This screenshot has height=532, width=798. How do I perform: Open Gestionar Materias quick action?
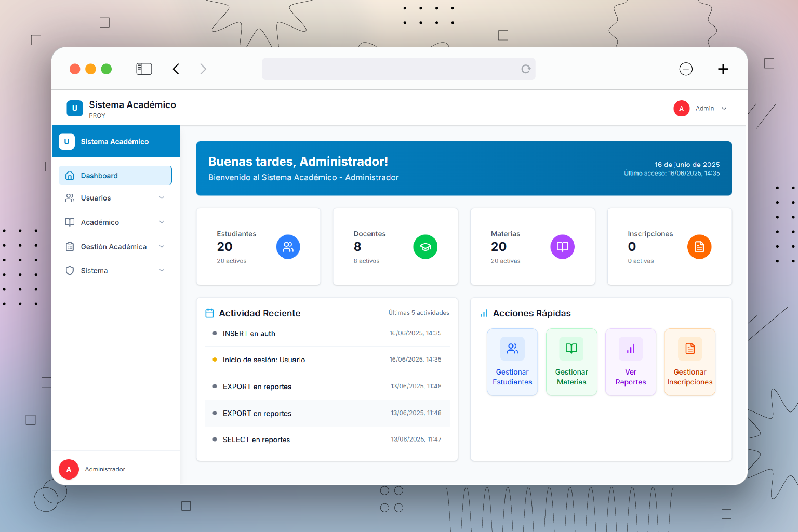571,362
